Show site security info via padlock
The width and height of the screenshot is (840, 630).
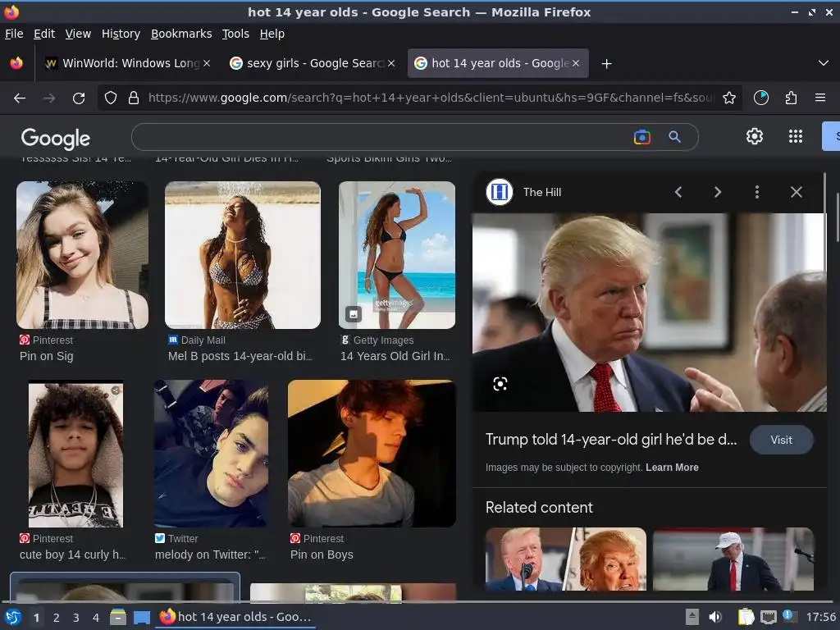134,98
